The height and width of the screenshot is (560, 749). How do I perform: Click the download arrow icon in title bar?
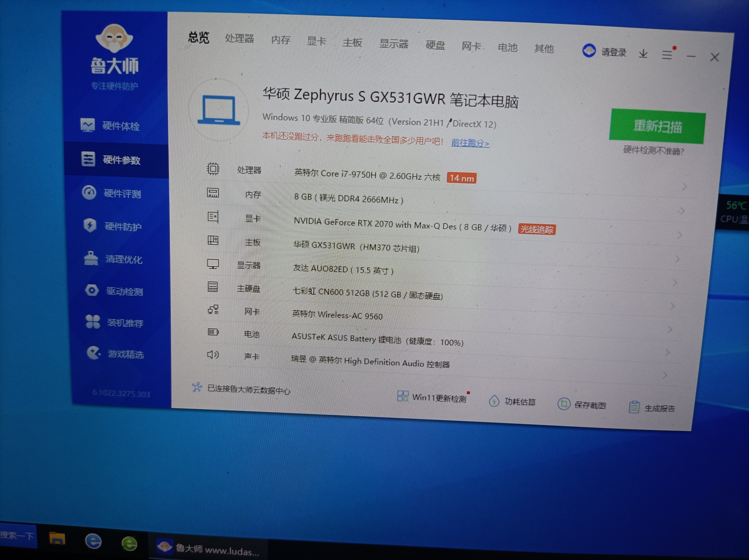pyautogui.click(x=643, y=54)
